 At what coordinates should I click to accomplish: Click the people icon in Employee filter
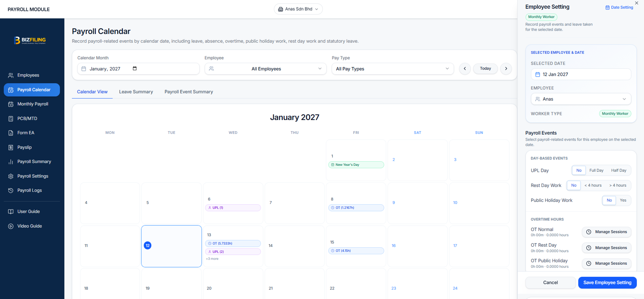pyautogui.click(x=211, y=69)
